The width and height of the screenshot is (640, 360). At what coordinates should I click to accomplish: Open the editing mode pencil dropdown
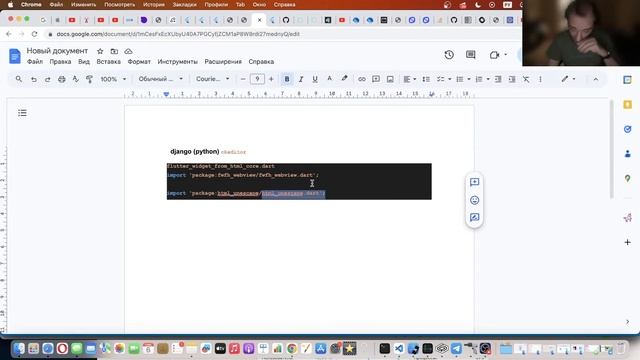[x=568, y=79]
